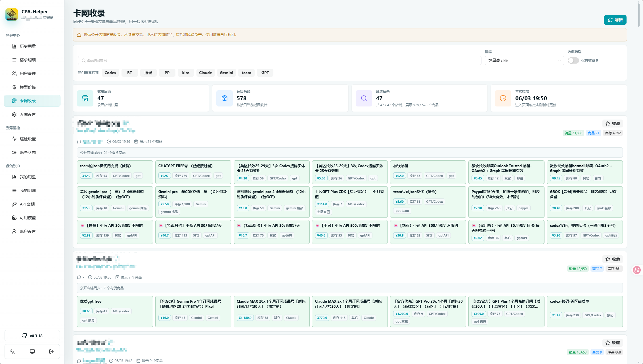Select the Codex hot search tag
This screenshot has width=643, height=364.
(x=110, y=73)
